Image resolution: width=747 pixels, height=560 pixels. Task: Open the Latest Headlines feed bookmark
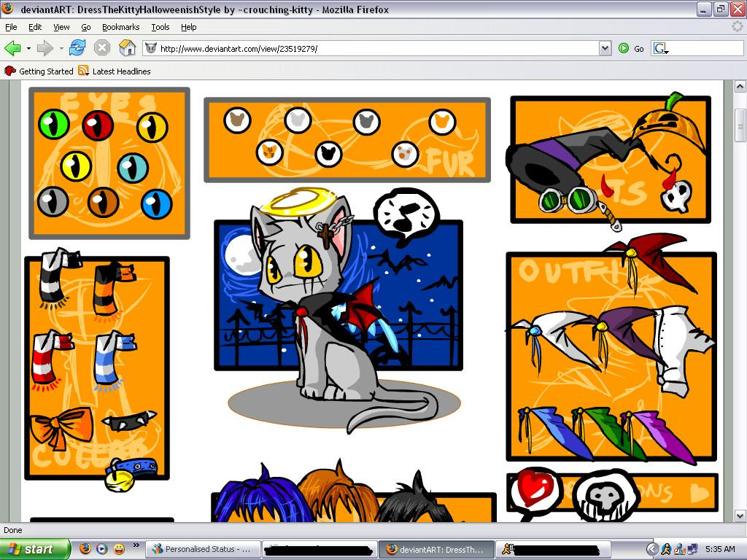(115, 71)
